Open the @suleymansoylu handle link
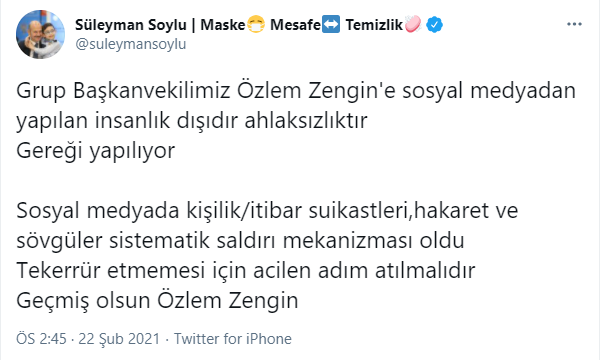The width and height of the screenshot is (610, 360). (x=131, y=44)
